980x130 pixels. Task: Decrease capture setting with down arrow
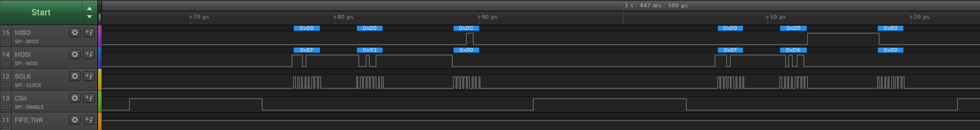pyautogui.click(x=90, y=17)
